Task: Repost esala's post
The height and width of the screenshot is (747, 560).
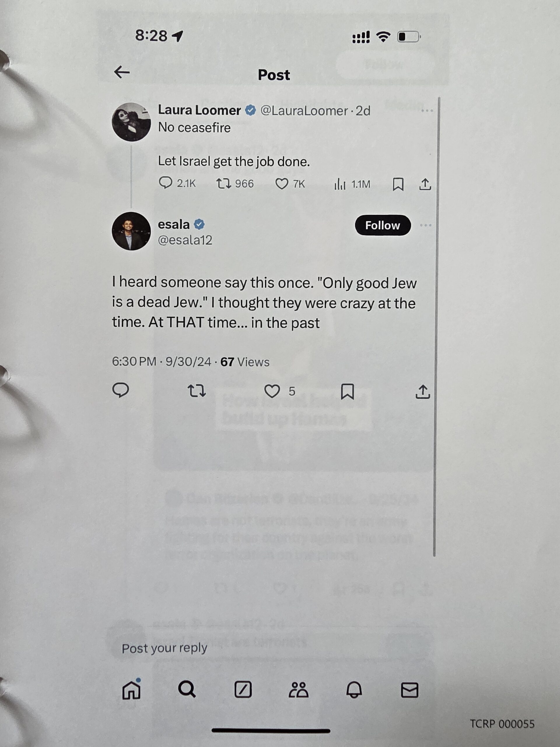Action: point(197,391)
